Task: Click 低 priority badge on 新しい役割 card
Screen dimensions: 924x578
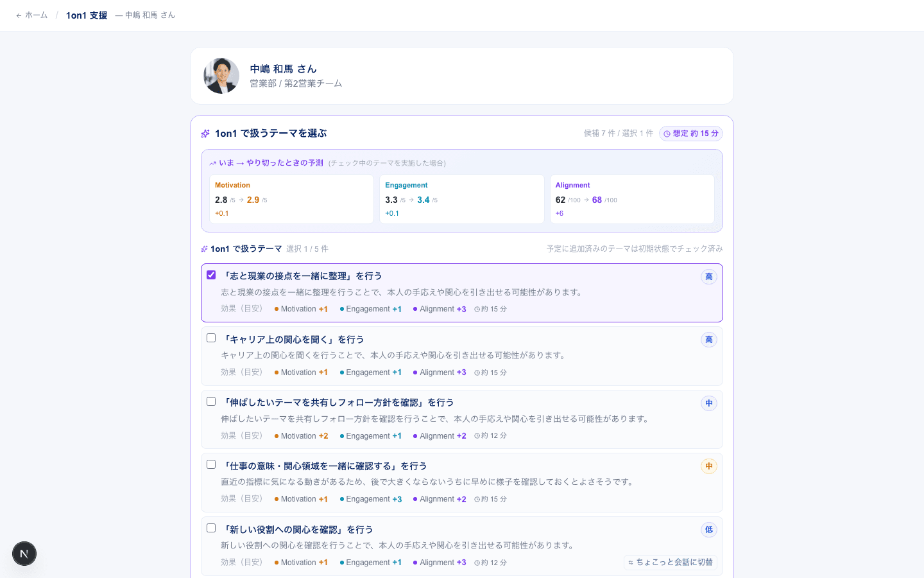Action: click(709, 530)
